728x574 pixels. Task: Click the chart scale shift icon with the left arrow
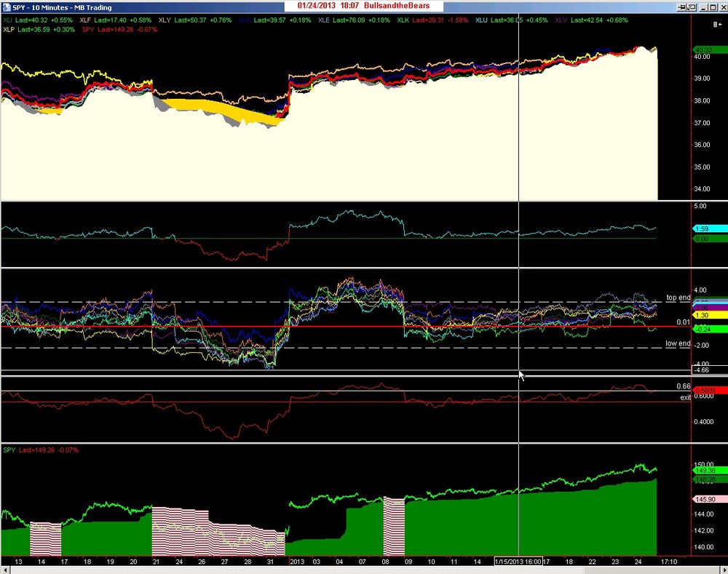click(717, 25)
